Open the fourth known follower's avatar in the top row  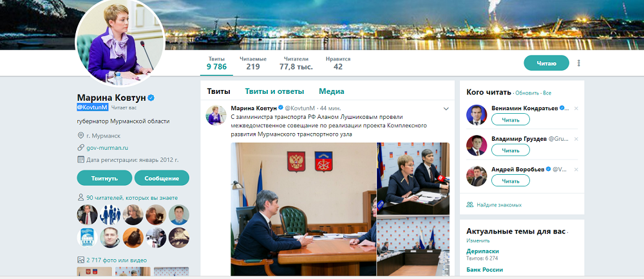[156, 215]
